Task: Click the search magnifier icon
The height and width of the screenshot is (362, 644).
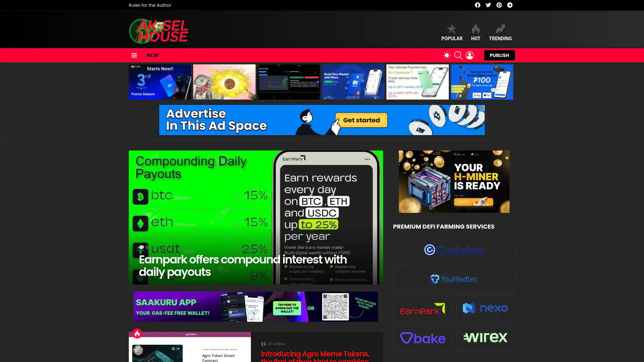Action: point(458,55)
